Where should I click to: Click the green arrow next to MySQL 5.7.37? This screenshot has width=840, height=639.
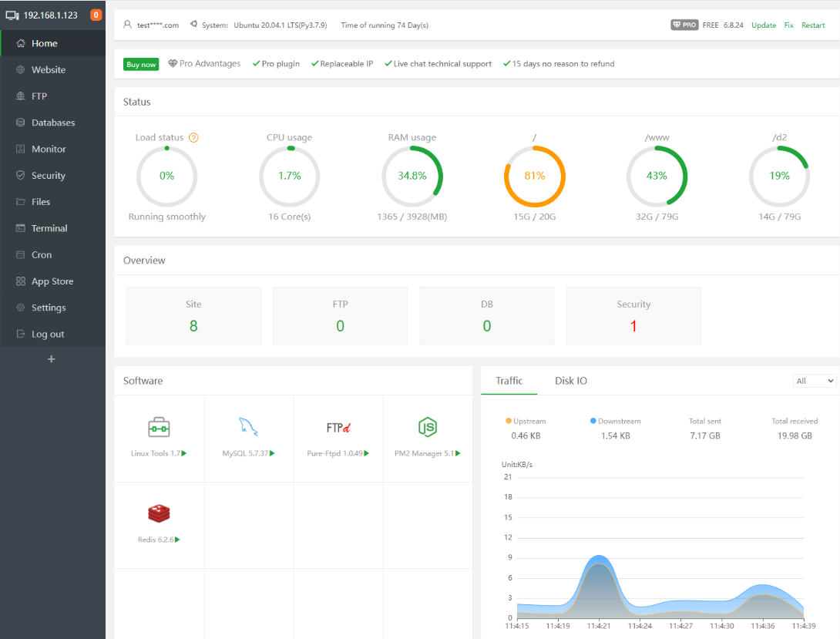(x=272, y=453)
